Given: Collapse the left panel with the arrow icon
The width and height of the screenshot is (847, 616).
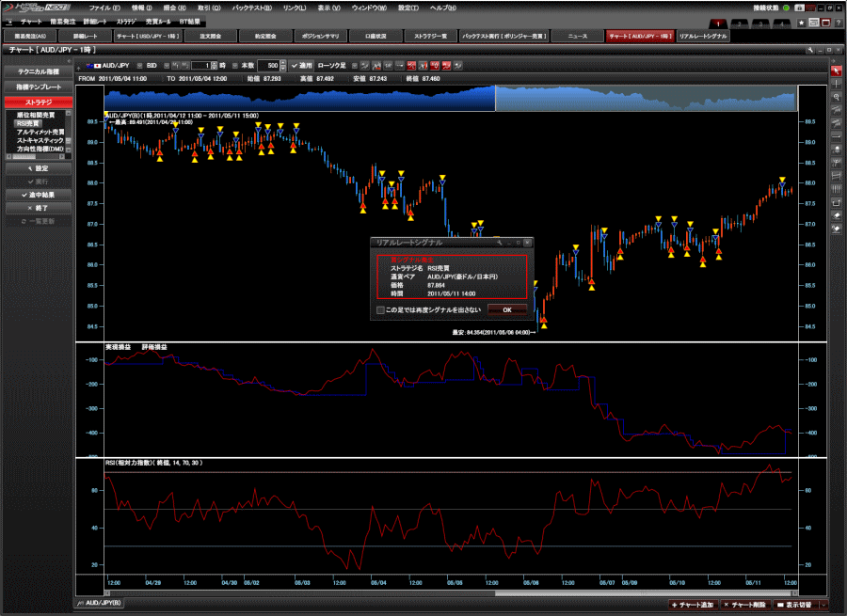Looking at the screenshot, I should (69, 61).
